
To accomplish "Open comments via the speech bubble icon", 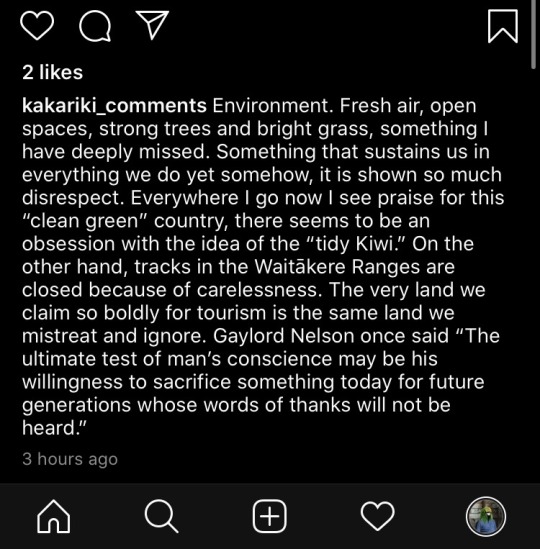I will [x=95, y=26].
